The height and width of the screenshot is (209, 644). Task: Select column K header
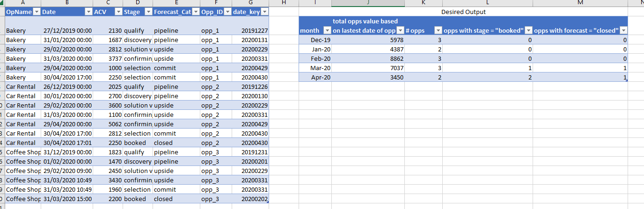tap(424, 3)
